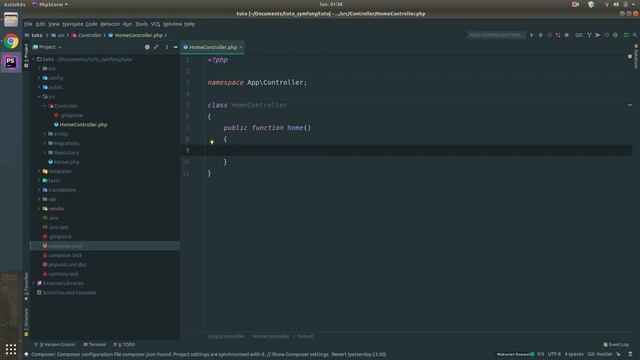Open Project view dropdown

(x=48, y=47)
